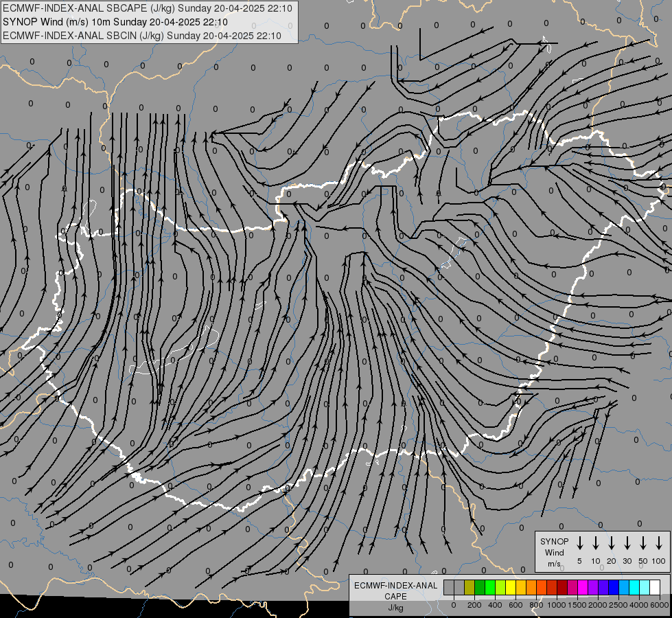Click the 'ECMWF-INDEX-ANAL SBCIN (J/kg)' title line
The image size is (672, 618).
coord(142,36)
